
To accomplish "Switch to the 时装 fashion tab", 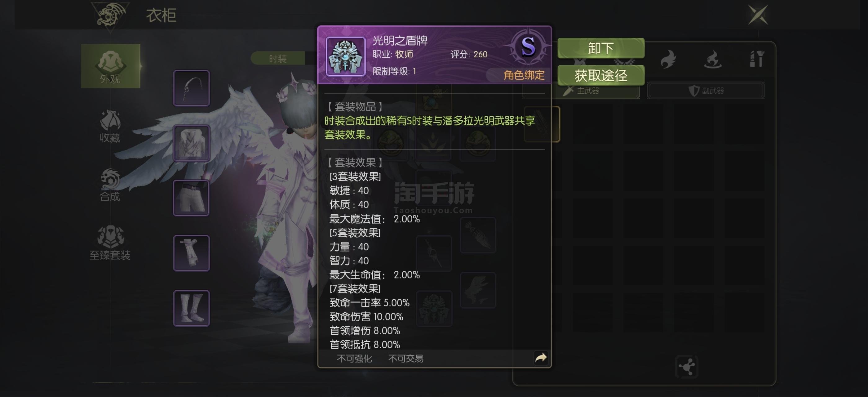I will click(x=278, y=58).
